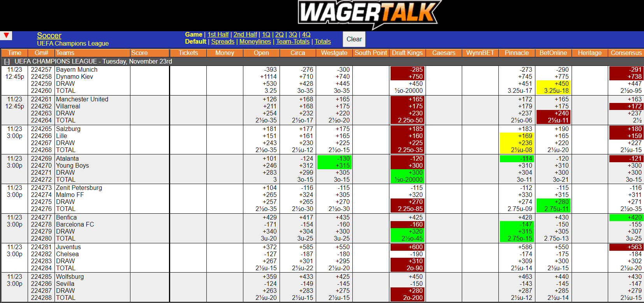The height and width of the screenshot is (303, 644).
Task: Click the Open column header
Action: pyautogui.click(x=261, y=53)
